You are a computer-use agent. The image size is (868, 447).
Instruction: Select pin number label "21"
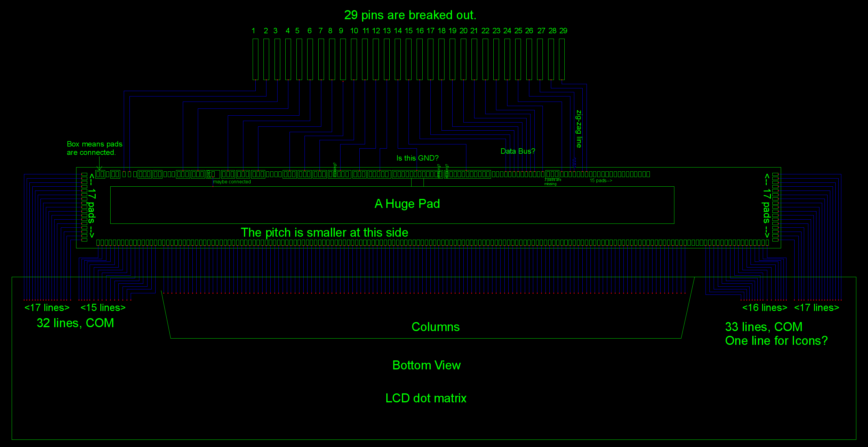[x=474, y=31]
